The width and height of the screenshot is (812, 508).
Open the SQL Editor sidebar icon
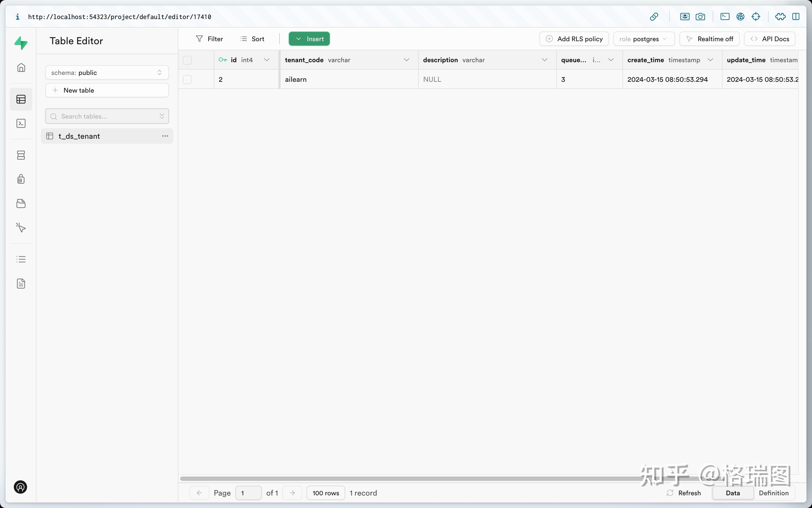pos(21,123)
